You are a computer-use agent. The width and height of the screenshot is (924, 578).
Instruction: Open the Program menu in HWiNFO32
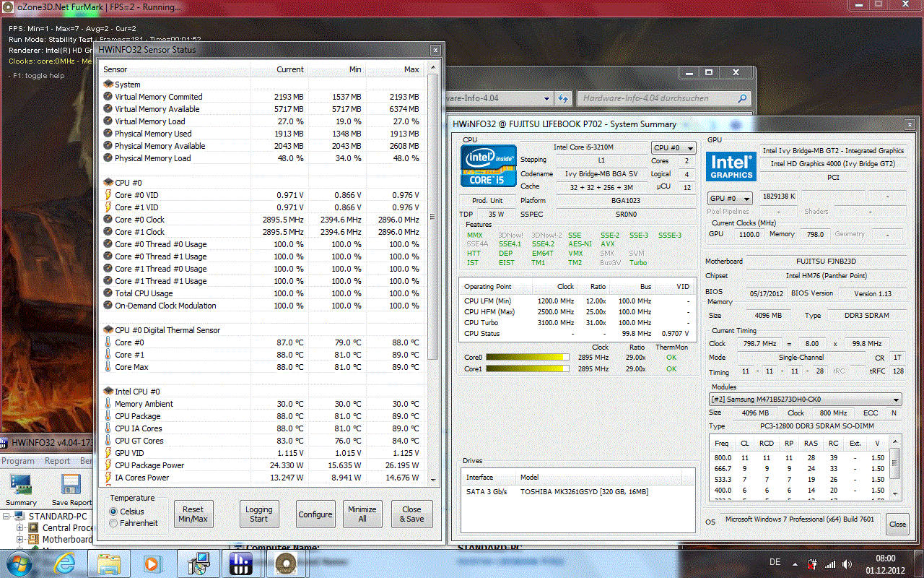(18, 461)
